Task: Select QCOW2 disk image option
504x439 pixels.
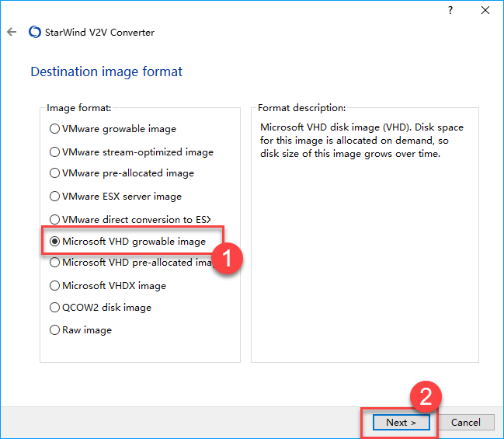Action: tap(100, 308)
